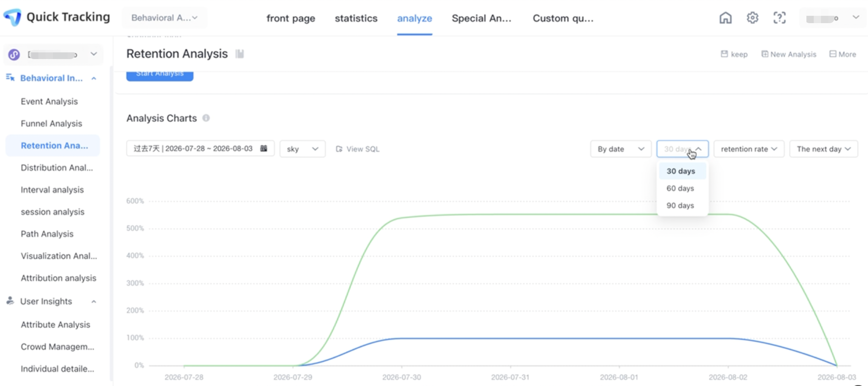Click the View SQL icon
868x386 pixels.
pos(339,149)
